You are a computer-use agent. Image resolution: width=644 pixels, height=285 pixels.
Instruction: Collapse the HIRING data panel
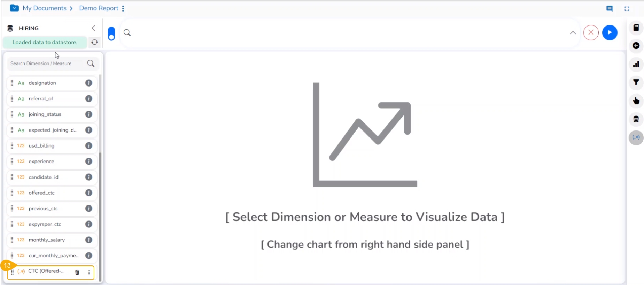(x=93, y=28)
